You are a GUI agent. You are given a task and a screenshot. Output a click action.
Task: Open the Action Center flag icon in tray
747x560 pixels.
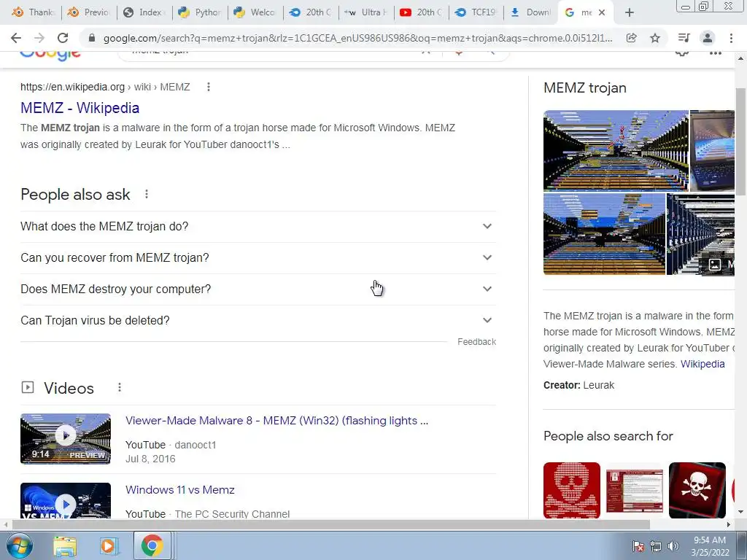tap(638, 546)
